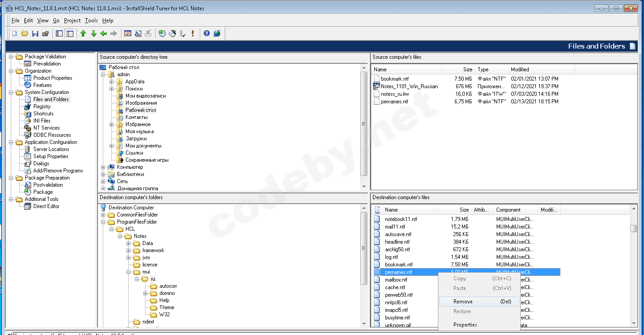Choose Remove from the context menu
Viewport: 644px width, 335px height.
[463, 302]
